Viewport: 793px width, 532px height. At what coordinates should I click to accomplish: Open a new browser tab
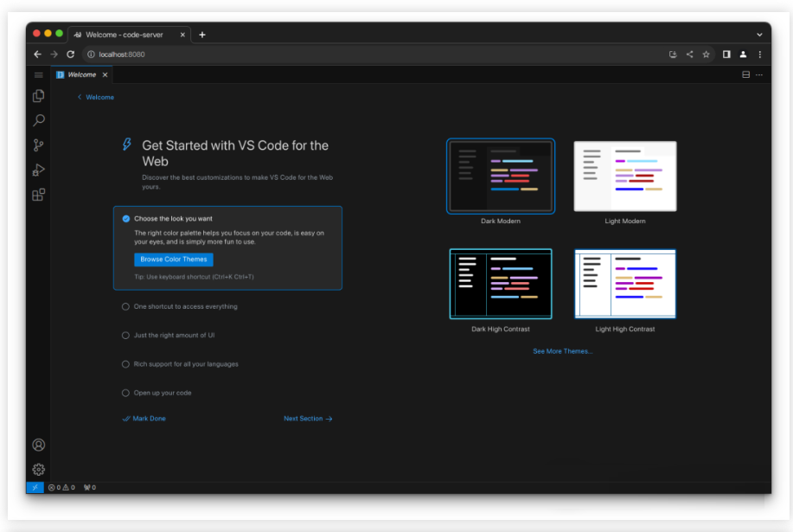coord(202,35)
